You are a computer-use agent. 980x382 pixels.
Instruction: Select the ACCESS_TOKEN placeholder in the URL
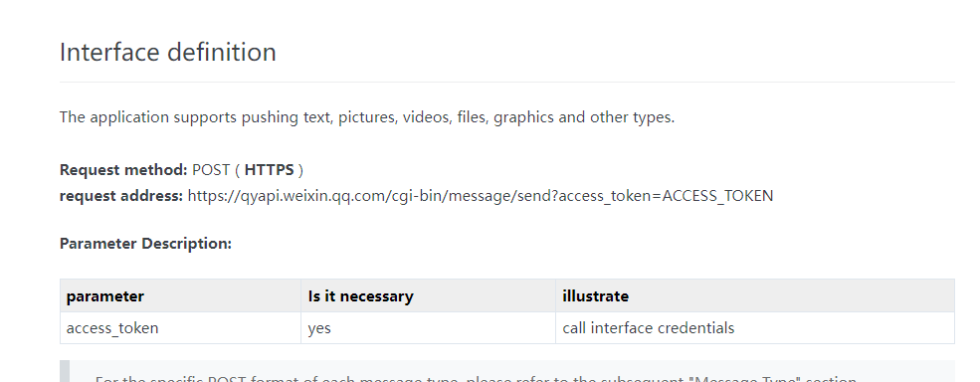(x=717, y=196)
